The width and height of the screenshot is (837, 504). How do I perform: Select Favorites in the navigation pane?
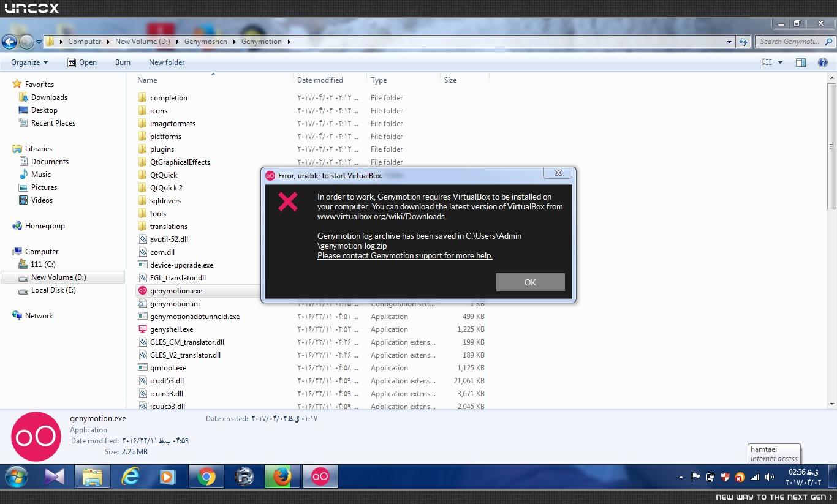(39, 85)
